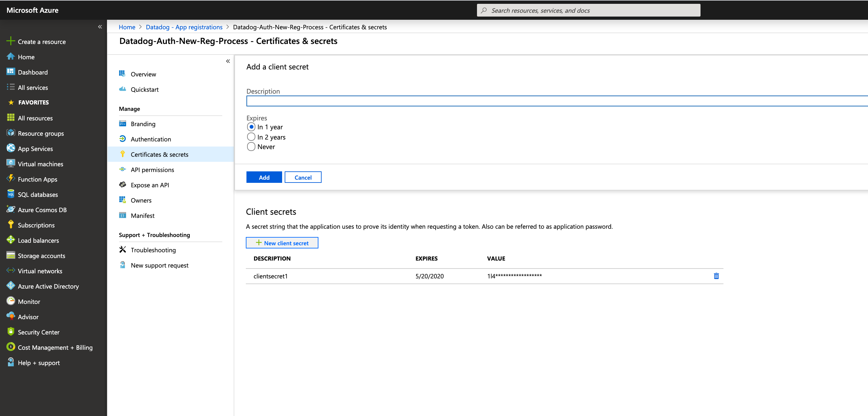The image size is (868, 416).
Task: Collapse the left navigation sidebar
Action: [x=100, y=27]
